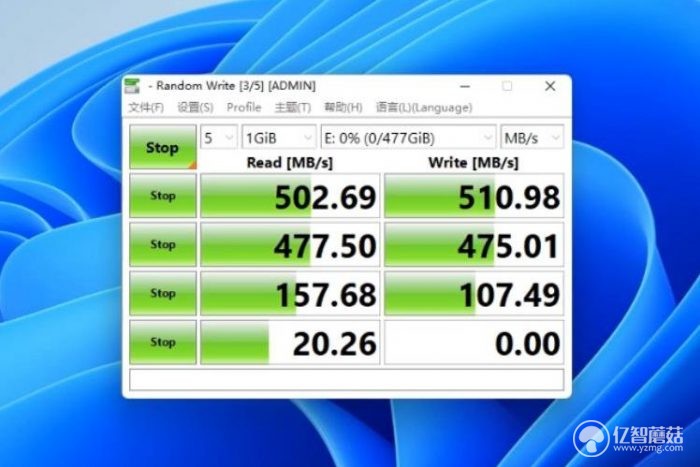
Task: Close the Random Write window
Action: coord(550,86)
